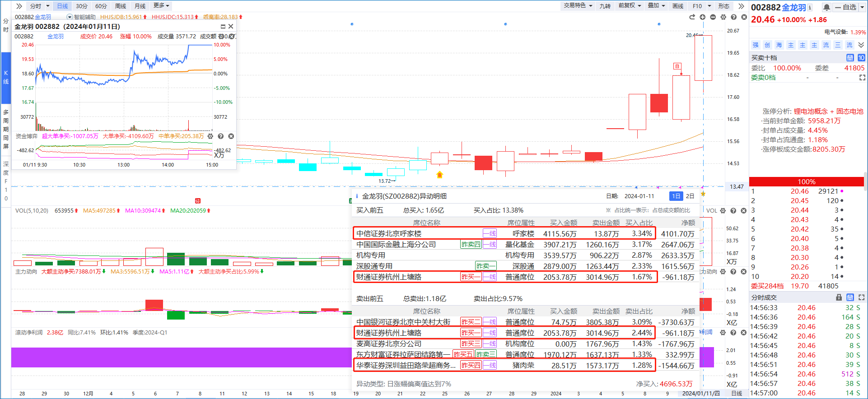
Task: Switch chart to 30分 period
Action: [82, 6]
